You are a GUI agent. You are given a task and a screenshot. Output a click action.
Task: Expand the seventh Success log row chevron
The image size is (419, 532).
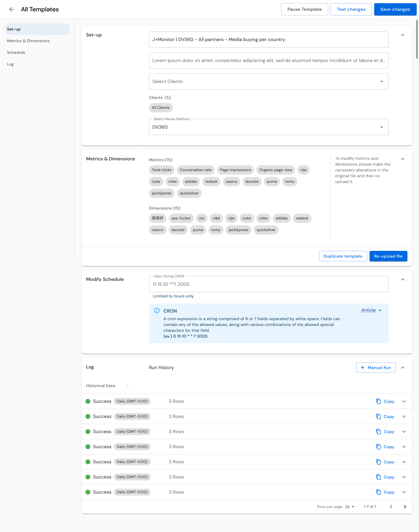click(x=404, y=492)
